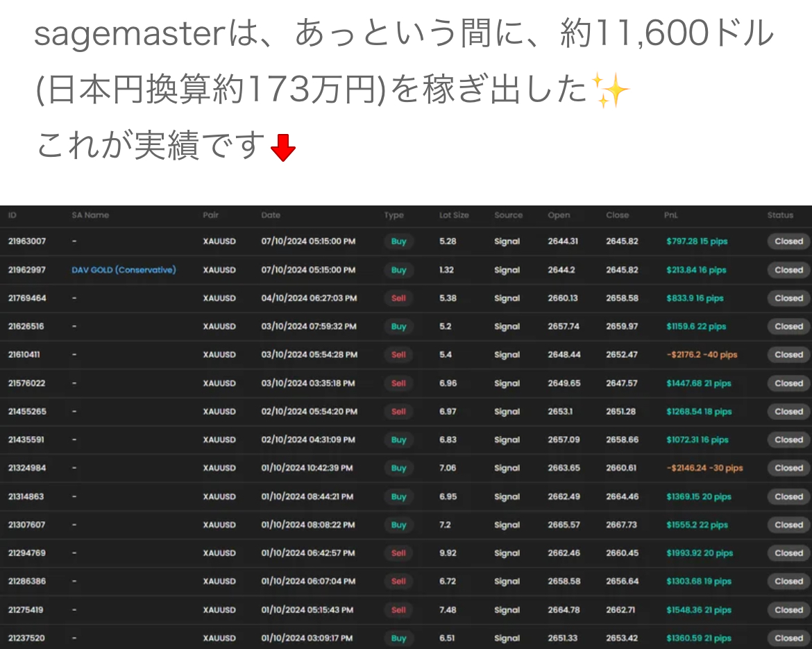The width and height of the screenshot is (812, 649).
Task: Select the Sell badge for trade 21576022
Action: click(398, 383)
